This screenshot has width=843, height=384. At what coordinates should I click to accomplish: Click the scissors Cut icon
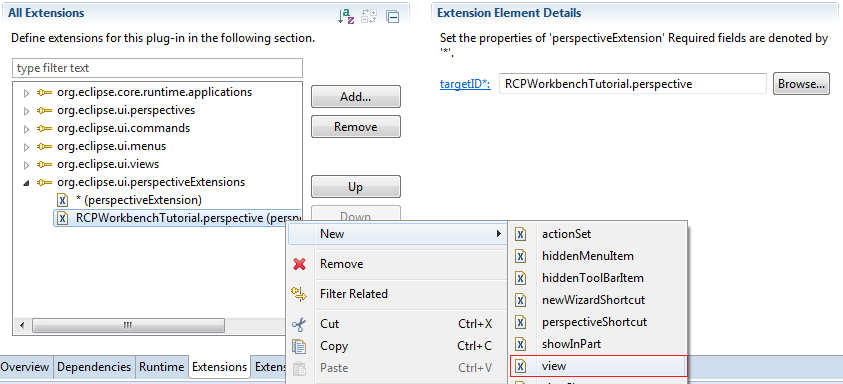(x=299, y=324)
